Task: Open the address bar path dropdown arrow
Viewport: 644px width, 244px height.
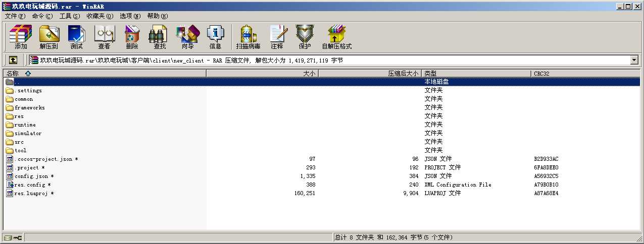Action: pos(634,60)
